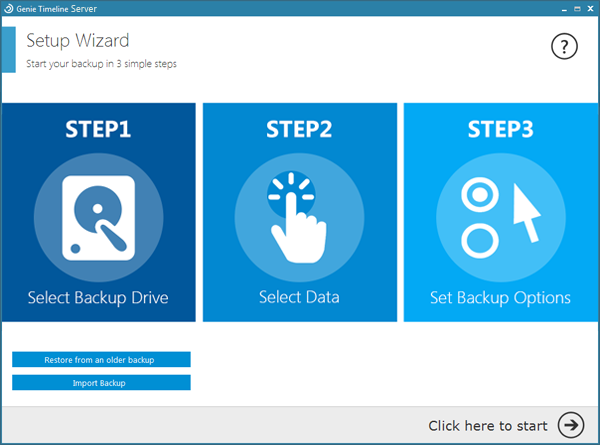Click the Genie Timeline logo in title bar
Screen dimensions: 600x445
[8, 8]
